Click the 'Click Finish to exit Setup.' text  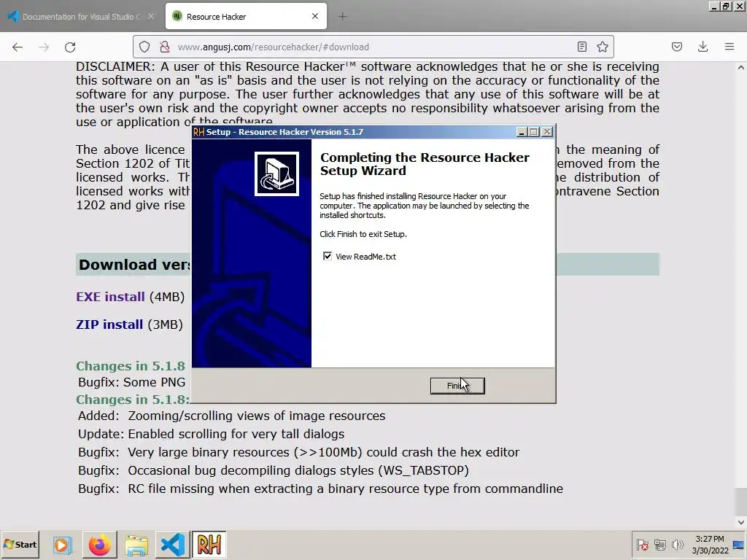tap(363, 234)
